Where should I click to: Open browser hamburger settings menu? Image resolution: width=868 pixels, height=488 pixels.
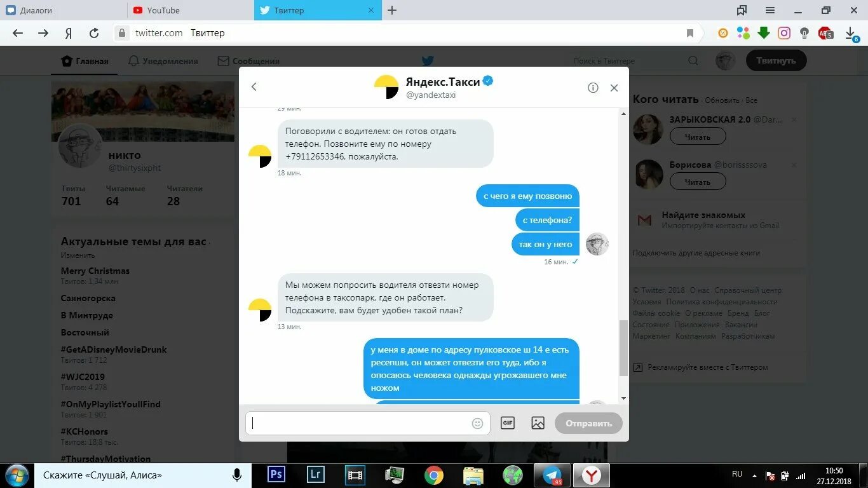770,10
